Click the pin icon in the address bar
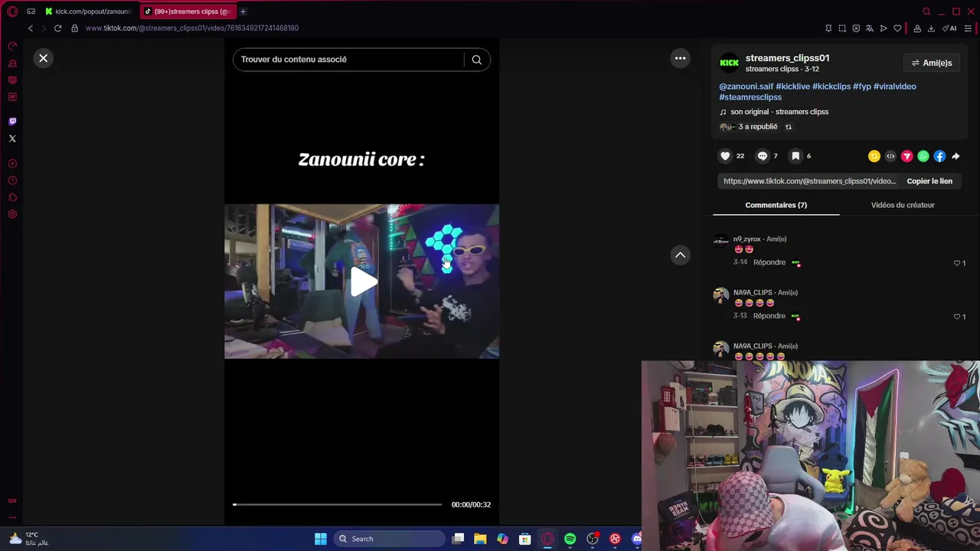 coord(828,28)
